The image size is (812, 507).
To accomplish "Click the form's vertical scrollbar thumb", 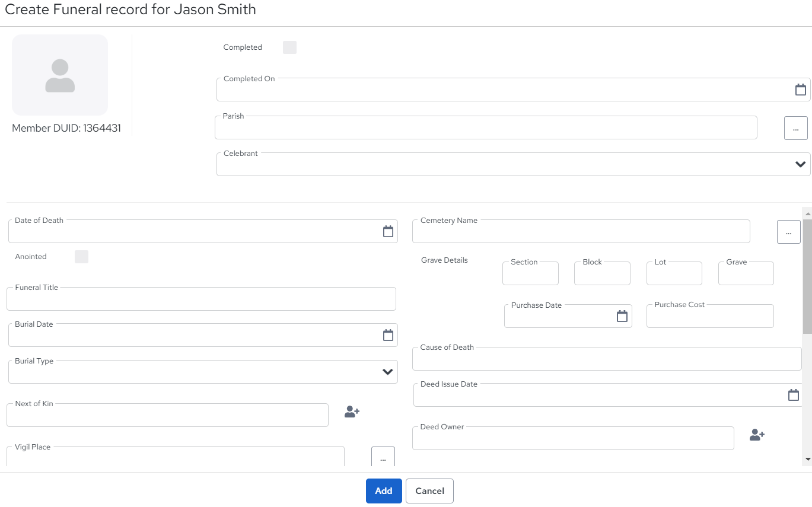I will (807, 276).
